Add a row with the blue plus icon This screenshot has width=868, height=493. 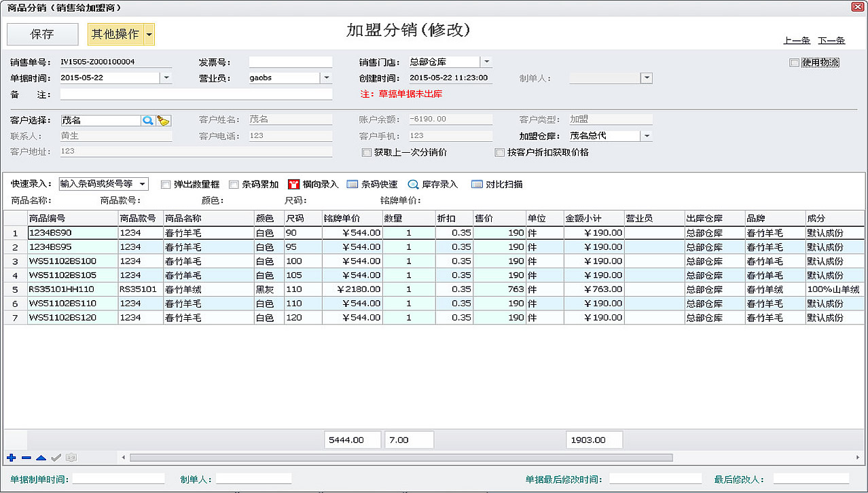point(11,458)
